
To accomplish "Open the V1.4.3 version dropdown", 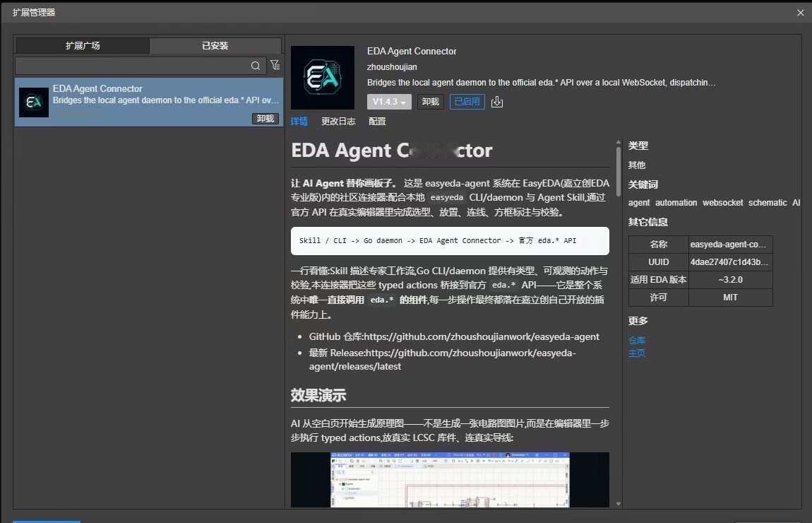I will (x=389, y=102).
